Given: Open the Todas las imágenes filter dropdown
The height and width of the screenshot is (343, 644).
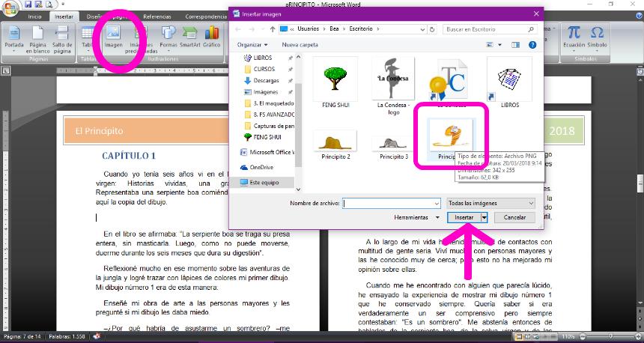Looking at the screenshot, I should 490,204.
